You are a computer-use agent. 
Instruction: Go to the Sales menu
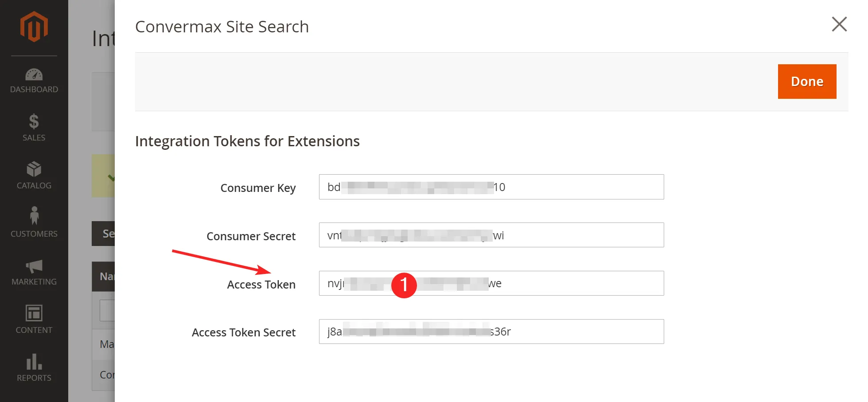pos(34,128)
